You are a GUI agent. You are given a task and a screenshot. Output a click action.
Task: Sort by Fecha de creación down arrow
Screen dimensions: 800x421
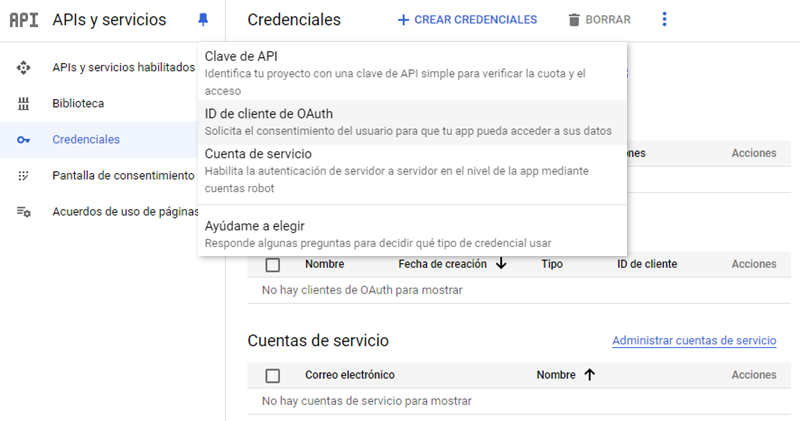tap(502, 263)
